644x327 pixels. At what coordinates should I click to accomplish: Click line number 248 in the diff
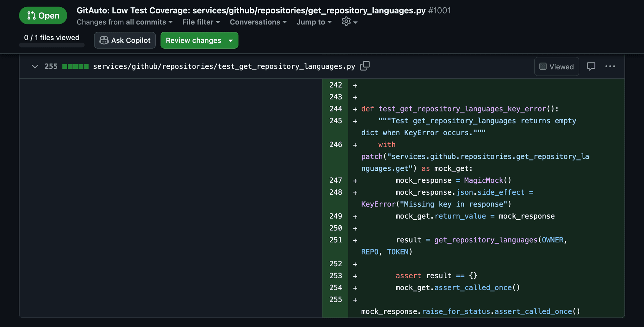pos(335,192)
